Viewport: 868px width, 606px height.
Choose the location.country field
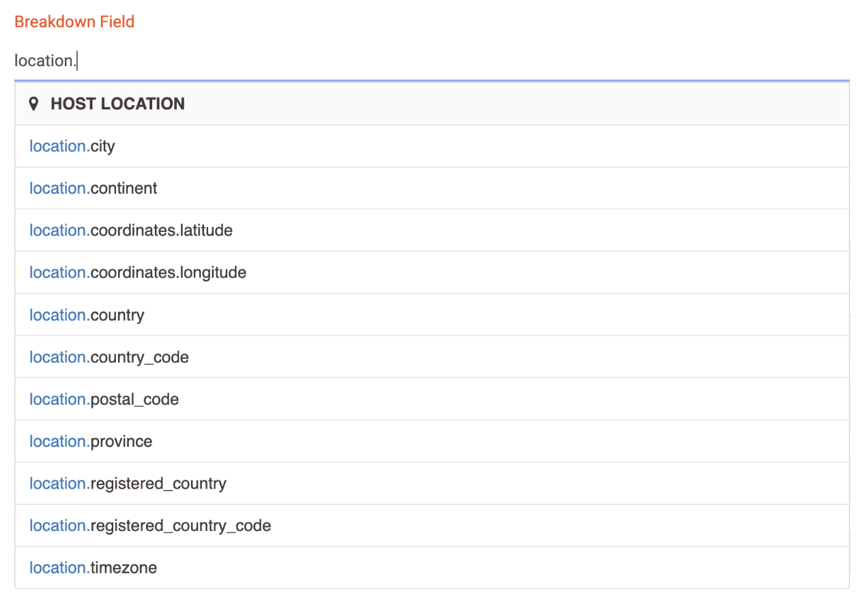point(87,315)
